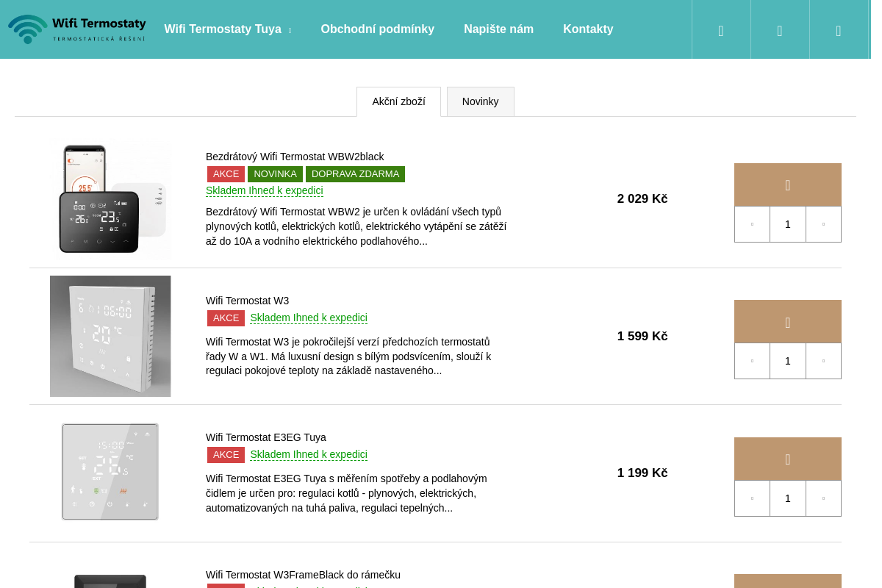The height and width of the screenshot is (588, 882).
Task: Add Wifi Termostat E3EG Tuya to cart
Action: tap(788, 459)
